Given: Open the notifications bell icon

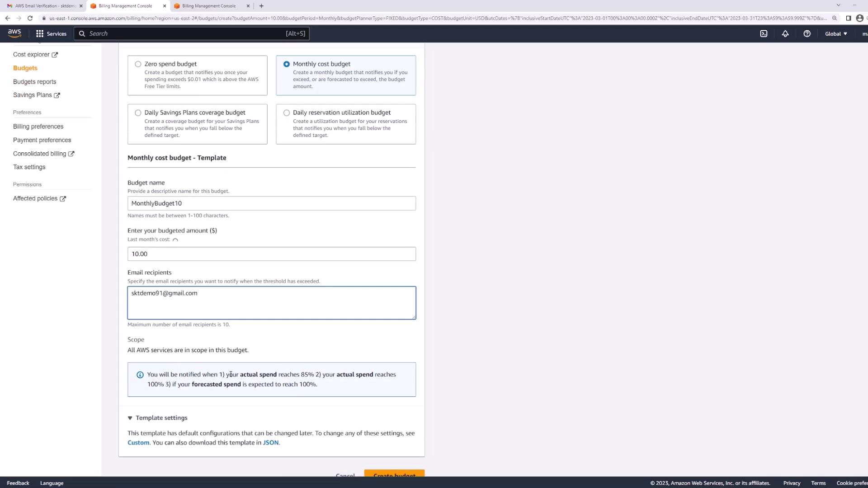Looking at the screenshot, I should pos(785,33).
